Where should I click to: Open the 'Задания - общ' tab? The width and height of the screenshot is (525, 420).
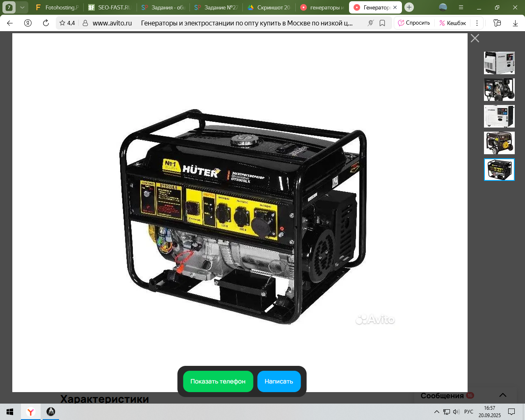click(x=163, y=7)
